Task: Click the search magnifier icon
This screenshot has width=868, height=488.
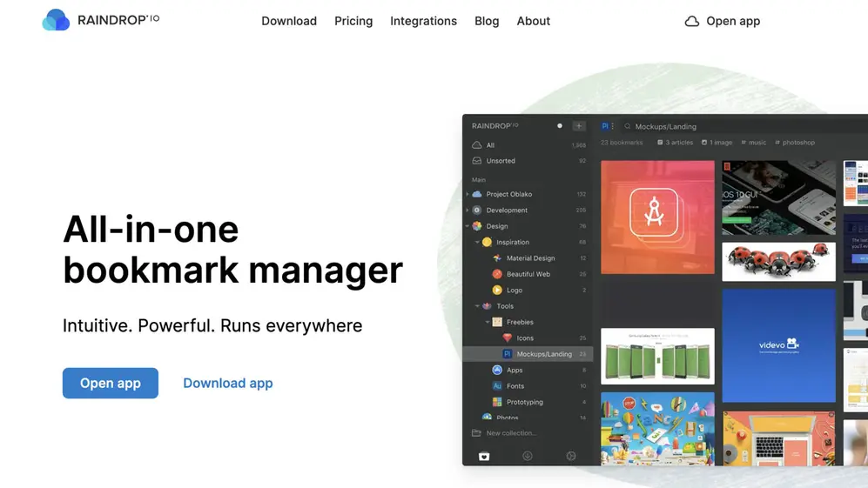Action: click(x=627, y=126)
